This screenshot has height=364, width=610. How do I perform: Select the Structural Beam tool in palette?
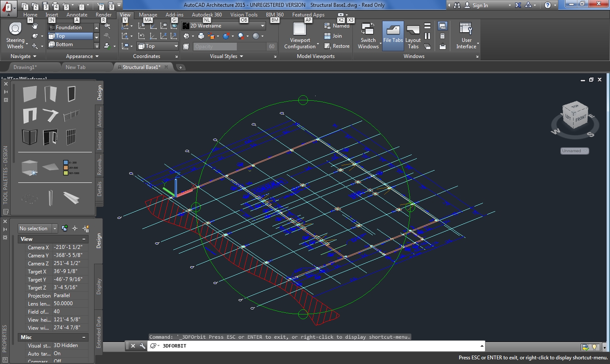[x=71, y=198]
